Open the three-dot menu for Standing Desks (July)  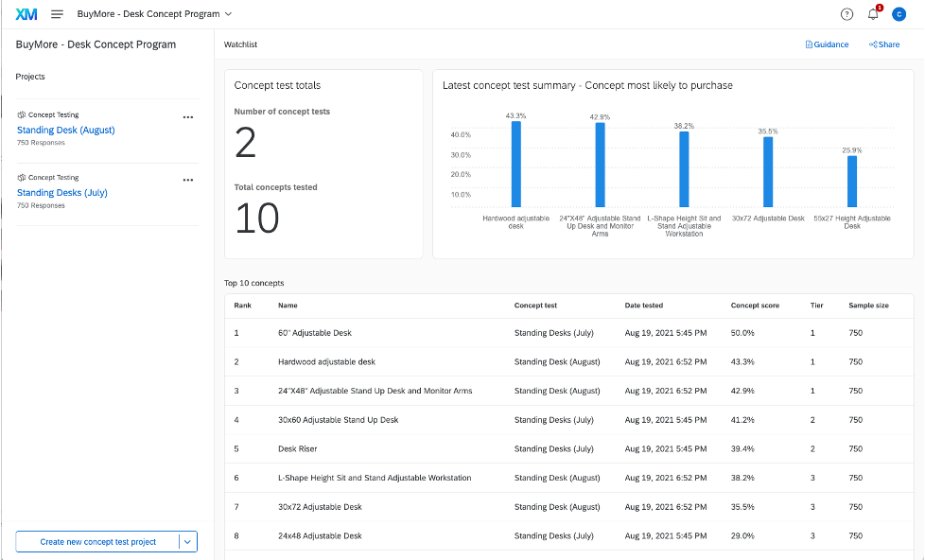pyautogui.click(x=188, y=180)
